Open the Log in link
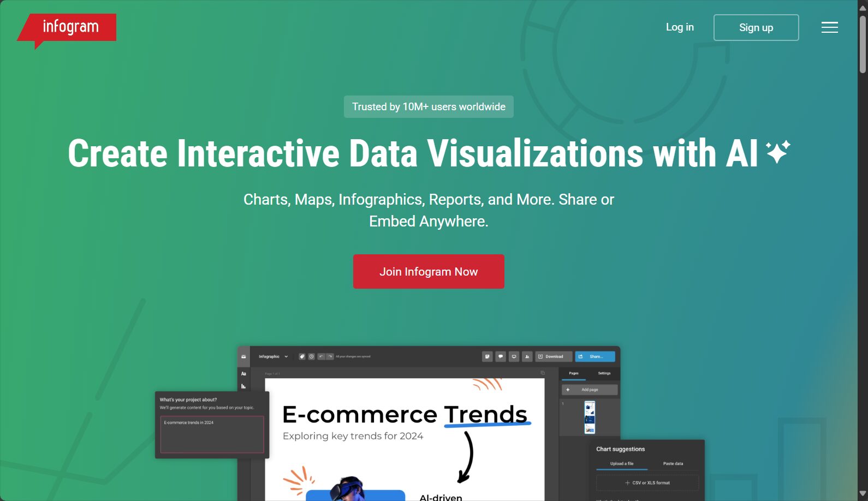This screenshot has height=501, width=868. coord(680,27)
